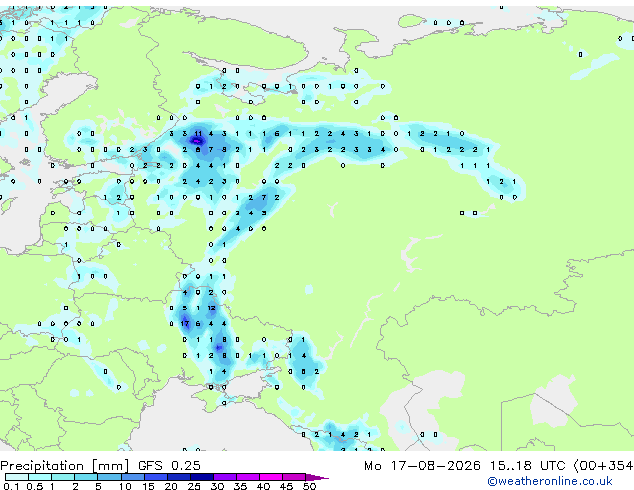The width and height of the screenshot is (634, 490).
Task: Click the 0.5–1 mm legend color swatch
Action: [40, 477]
